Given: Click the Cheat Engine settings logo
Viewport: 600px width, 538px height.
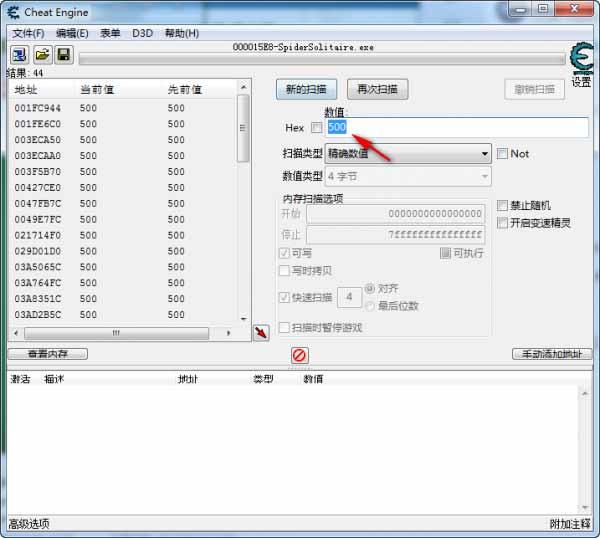Looking at the screenshot, I should coord(581,60).
